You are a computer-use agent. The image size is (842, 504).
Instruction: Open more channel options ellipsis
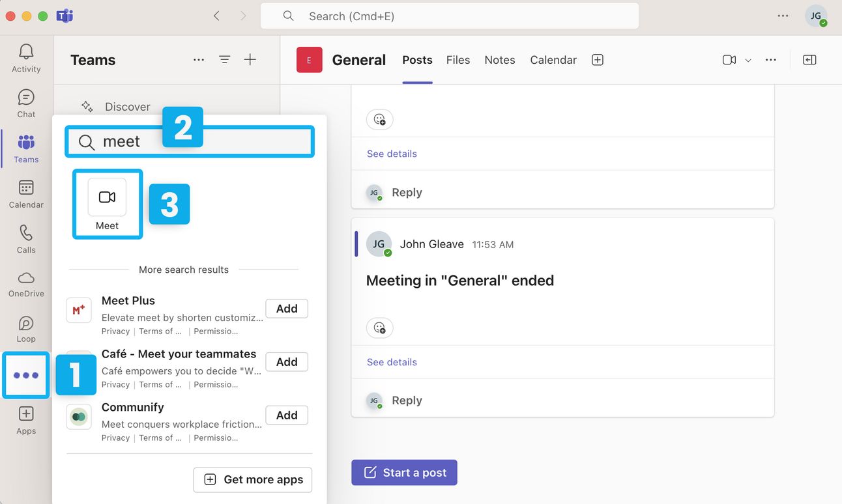point(771,60)
